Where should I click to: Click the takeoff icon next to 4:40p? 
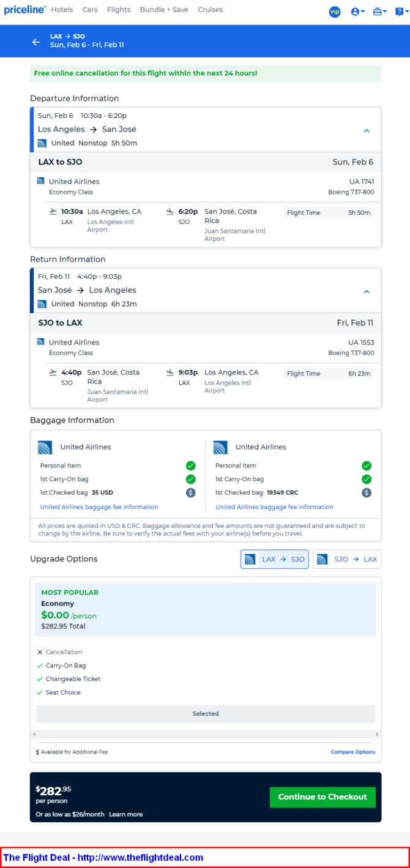tap(53, 373)
